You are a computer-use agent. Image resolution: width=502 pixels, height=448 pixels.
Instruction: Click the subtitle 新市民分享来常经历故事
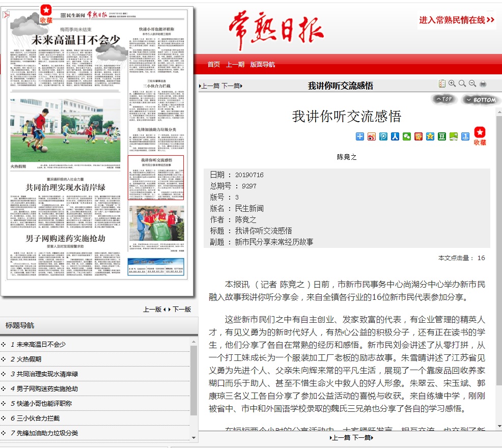[274, 242]
